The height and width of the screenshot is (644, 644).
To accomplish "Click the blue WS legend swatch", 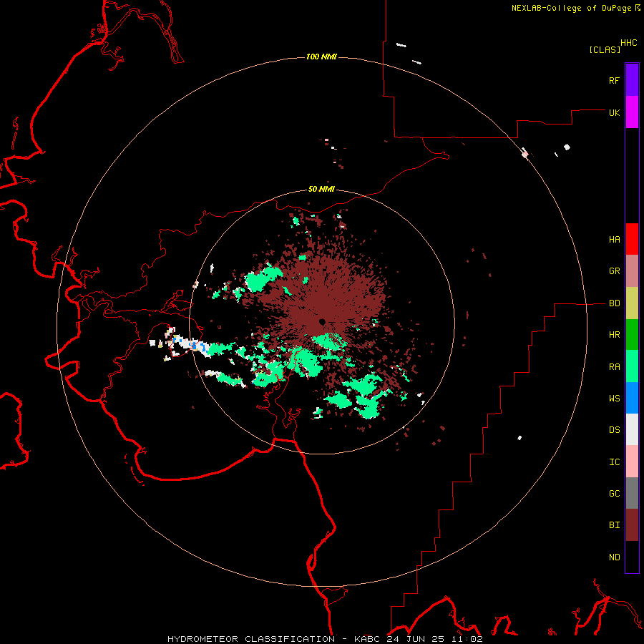I will 632,398.
